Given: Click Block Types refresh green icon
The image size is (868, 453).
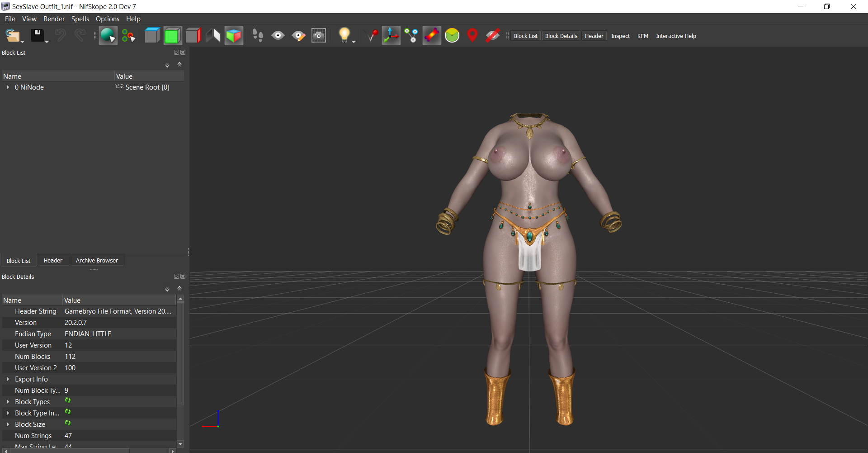Looking at the screenshot, I should pos(68,401).
